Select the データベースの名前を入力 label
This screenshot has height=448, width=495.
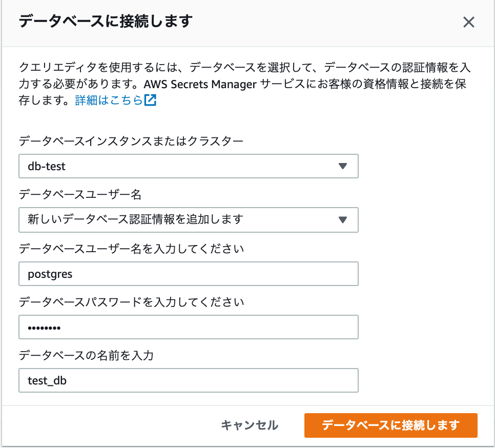pyautogui.click(x=86, y=356)
